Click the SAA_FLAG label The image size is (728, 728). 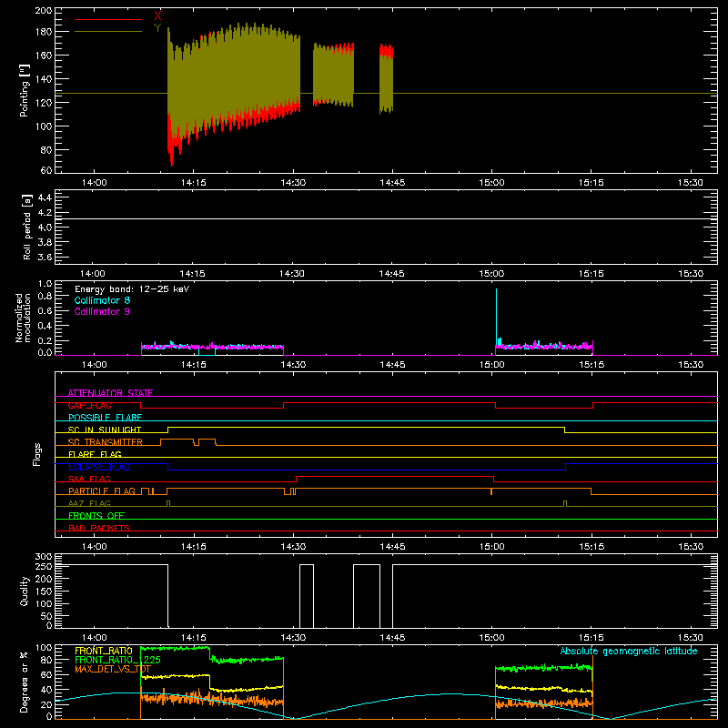[89, 480]
